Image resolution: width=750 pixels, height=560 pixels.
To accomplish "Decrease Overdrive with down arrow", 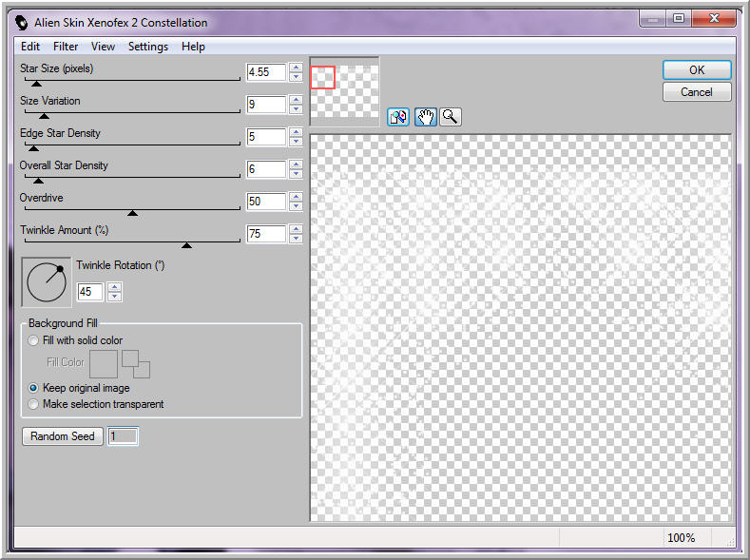I will (296, 206).
